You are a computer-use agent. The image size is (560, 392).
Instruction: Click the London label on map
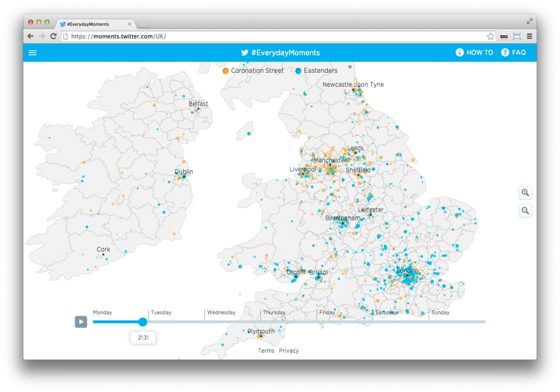pos(407,270)
